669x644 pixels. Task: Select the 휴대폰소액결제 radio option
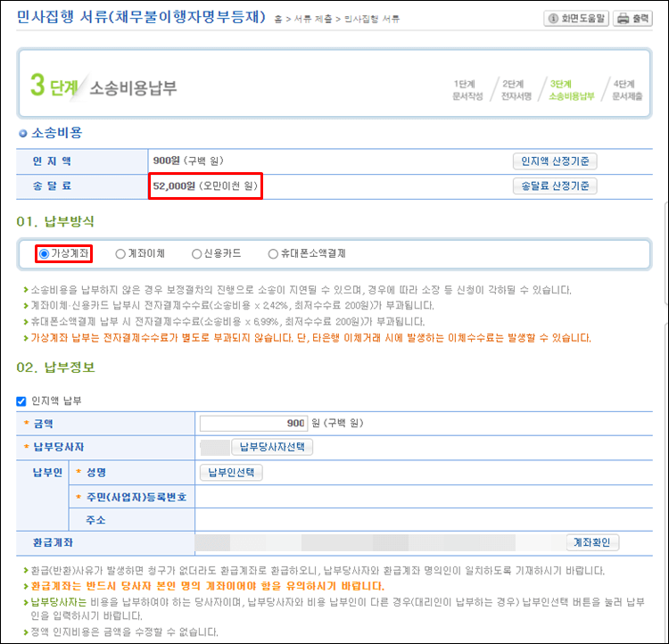(273, 254)
